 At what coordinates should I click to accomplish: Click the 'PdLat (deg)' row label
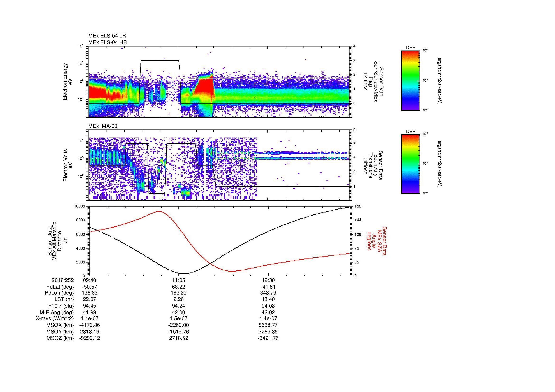point(60,287)
